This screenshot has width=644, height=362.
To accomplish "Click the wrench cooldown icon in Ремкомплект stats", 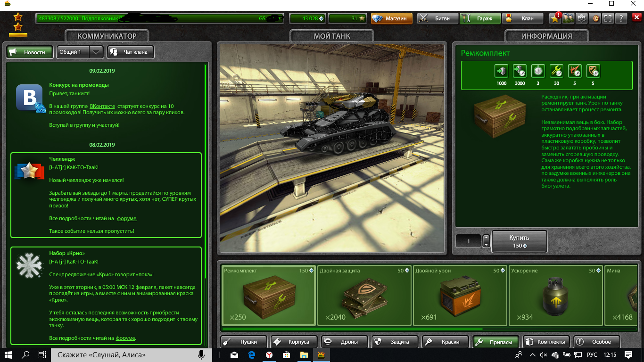I will click(x=557, y=71).
